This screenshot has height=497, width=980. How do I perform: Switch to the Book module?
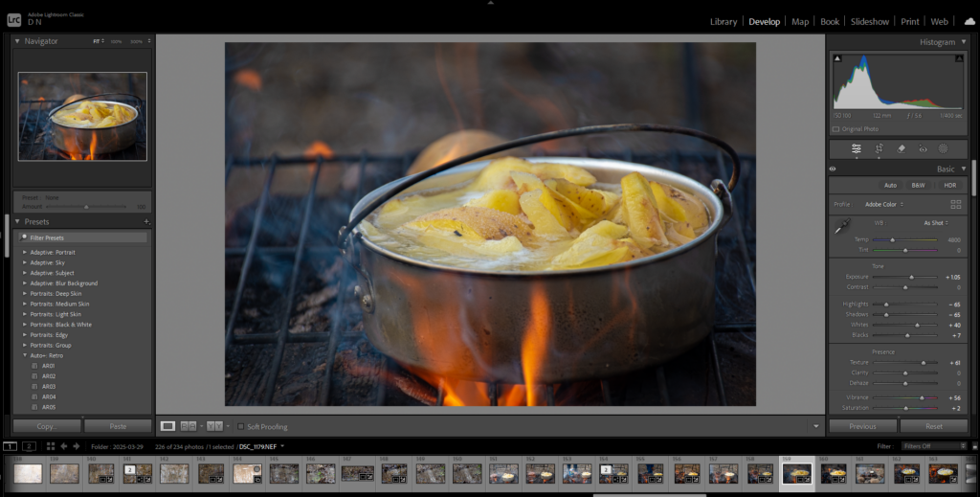coord(830,21)
